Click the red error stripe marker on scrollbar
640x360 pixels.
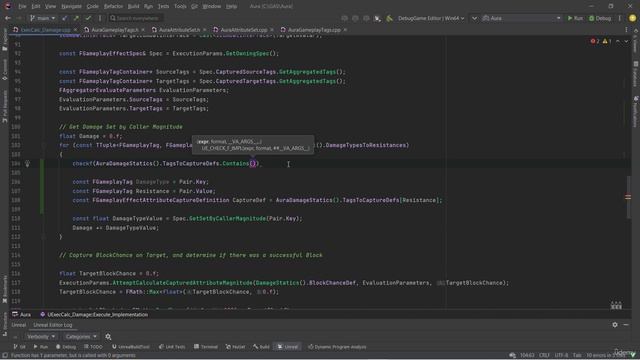(628, 197)
